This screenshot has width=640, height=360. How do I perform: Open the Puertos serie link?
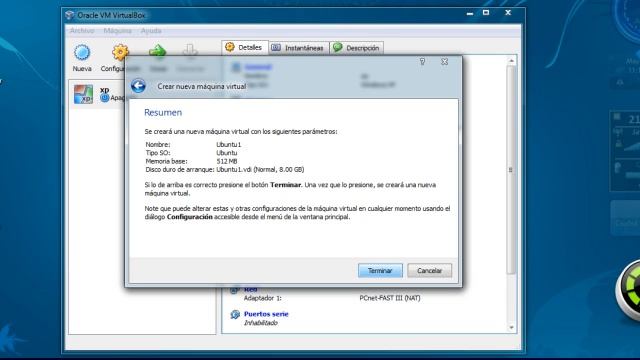[266, 314]
